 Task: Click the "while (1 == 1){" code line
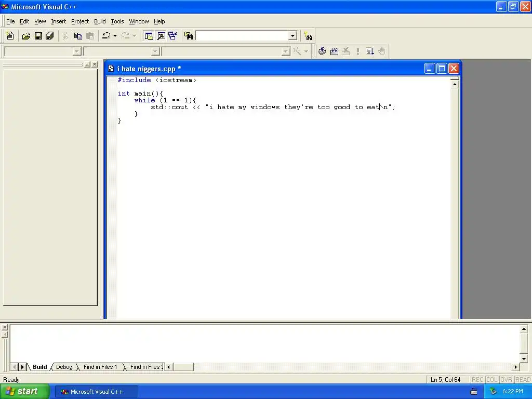point(165,100)
